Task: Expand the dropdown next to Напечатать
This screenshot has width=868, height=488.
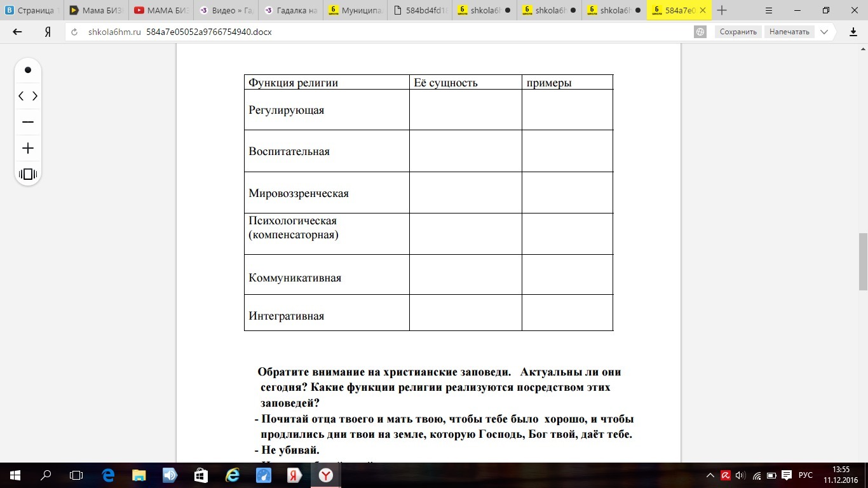Action: (x=824, y=32)
